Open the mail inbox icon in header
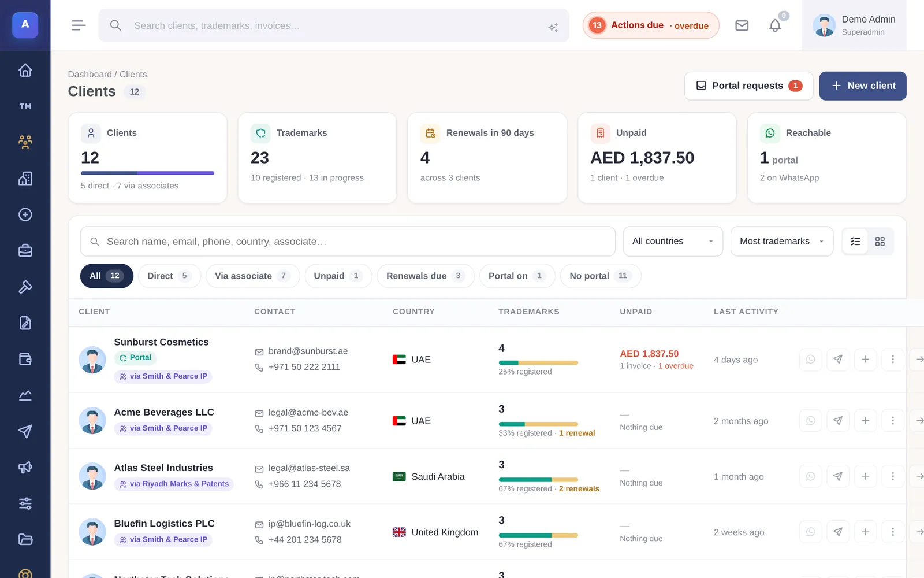The height and width of the screenshot is (578, 924). (x=742, y=25)
